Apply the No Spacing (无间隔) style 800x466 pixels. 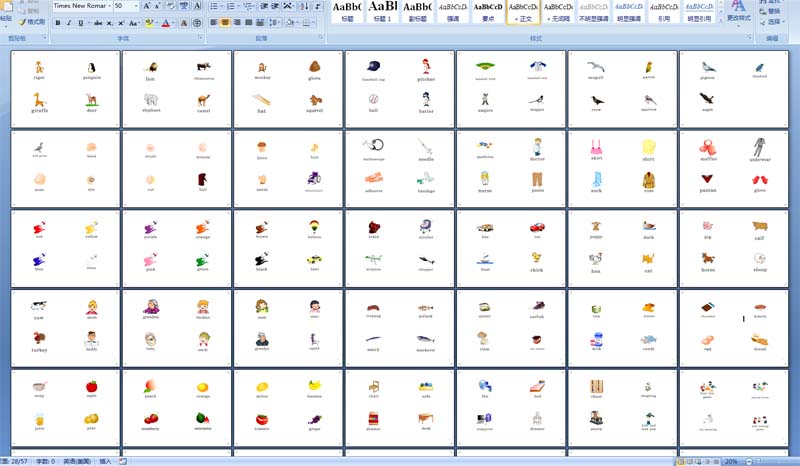pyautogui.click(x=558, y=12)
